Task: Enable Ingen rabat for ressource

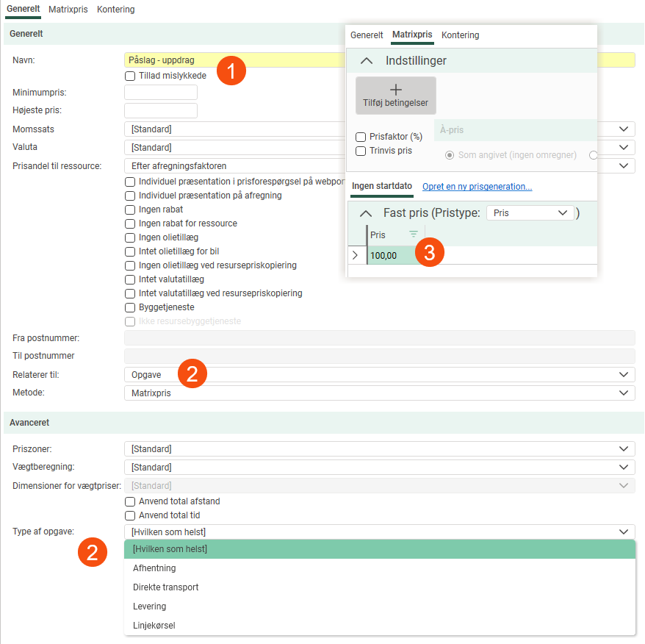Action: point(130,223)
